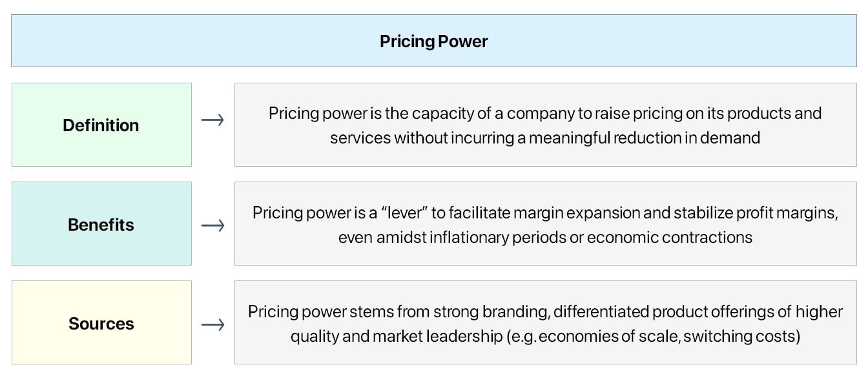This screenshot has height=378, width=868.
Task: Click the arrow next to Definition
Action: (x=212, y=120)
